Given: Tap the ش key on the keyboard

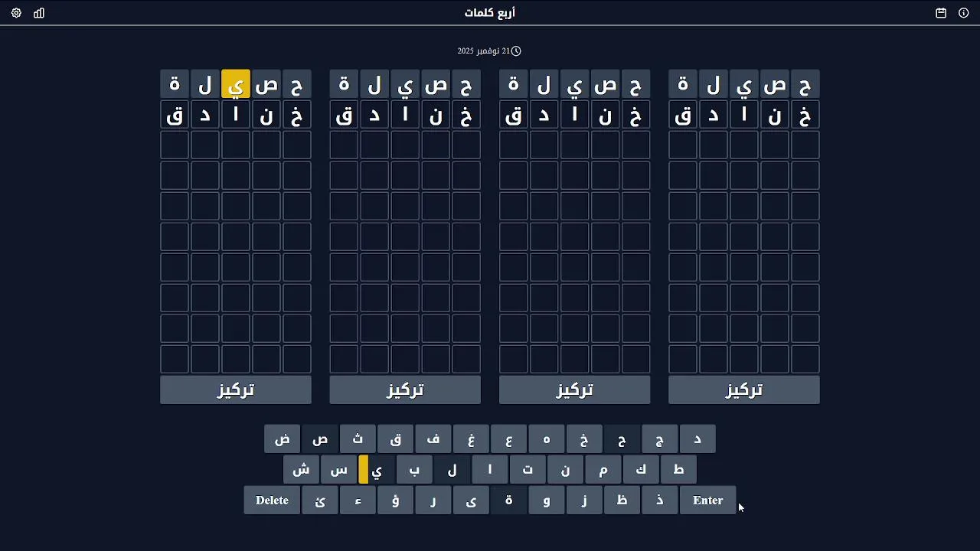Looking at the screenshot, I should (301, 470).
